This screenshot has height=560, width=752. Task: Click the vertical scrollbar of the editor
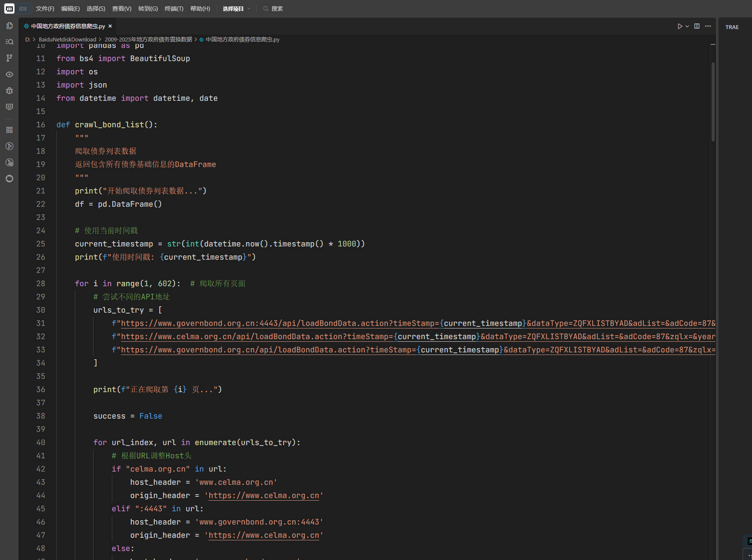click(713, 102)
